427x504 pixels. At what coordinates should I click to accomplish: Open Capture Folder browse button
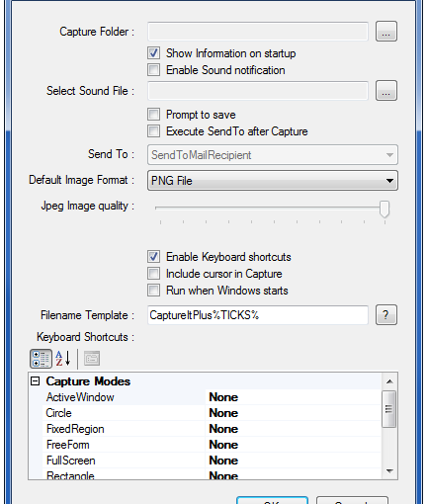click(386, 32)
